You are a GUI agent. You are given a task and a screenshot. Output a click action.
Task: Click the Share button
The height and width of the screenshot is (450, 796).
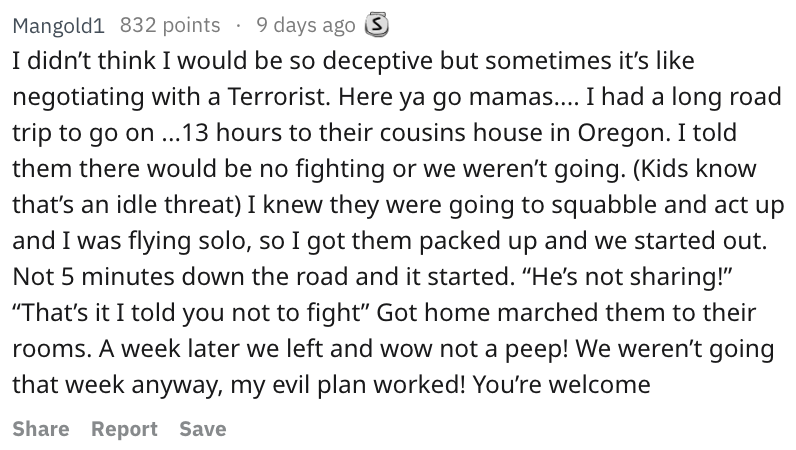41,429
